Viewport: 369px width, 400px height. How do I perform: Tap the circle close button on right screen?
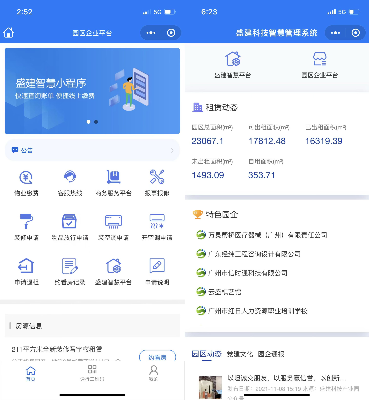click(356, 33)
